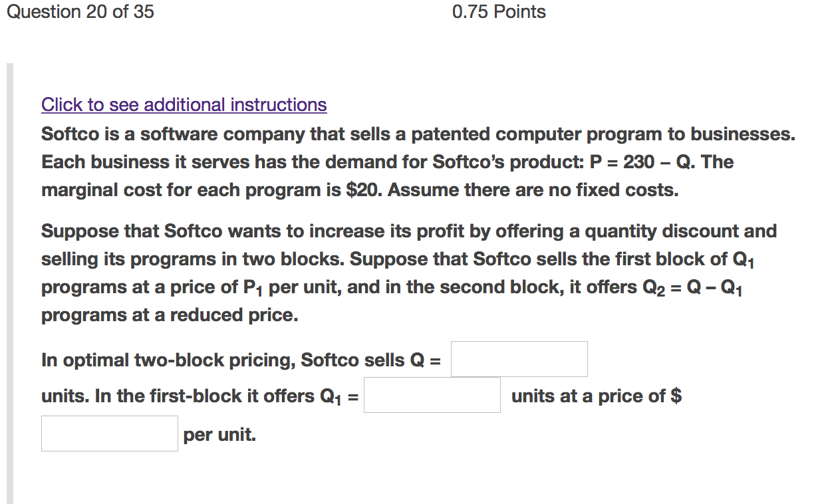This screenshot has width=834, height=504.
Task: Click the paragraph about quantity discount
Action: click(399, 273)
